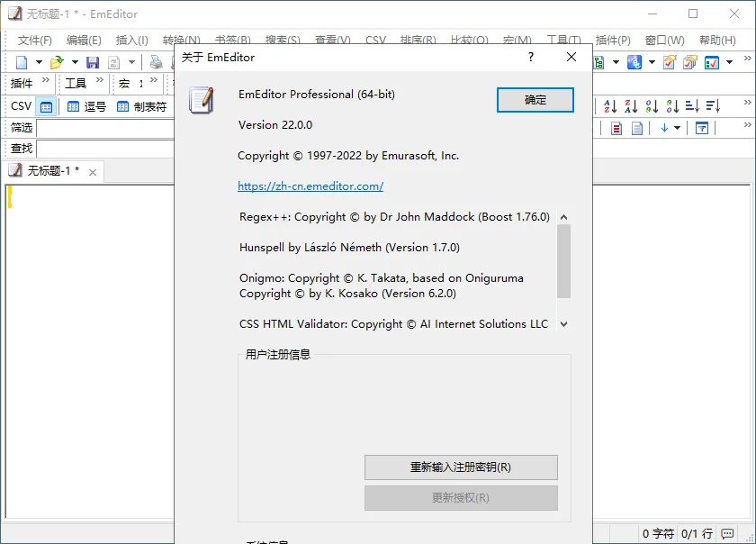Sort descending with the Z-A sort icon
This screenshot has height=544, width=756.
(631, 106)
